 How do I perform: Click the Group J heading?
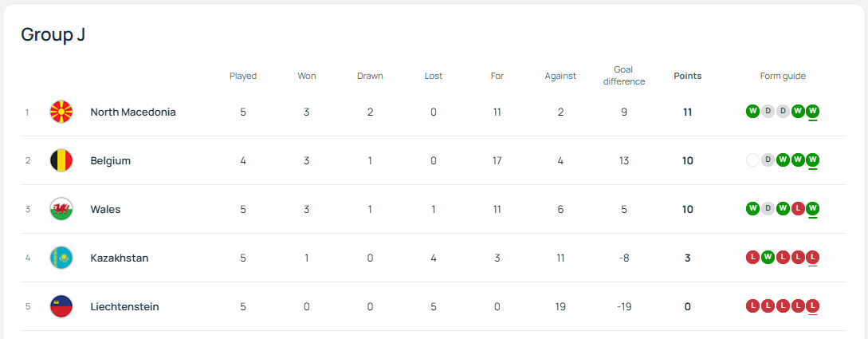53,34
